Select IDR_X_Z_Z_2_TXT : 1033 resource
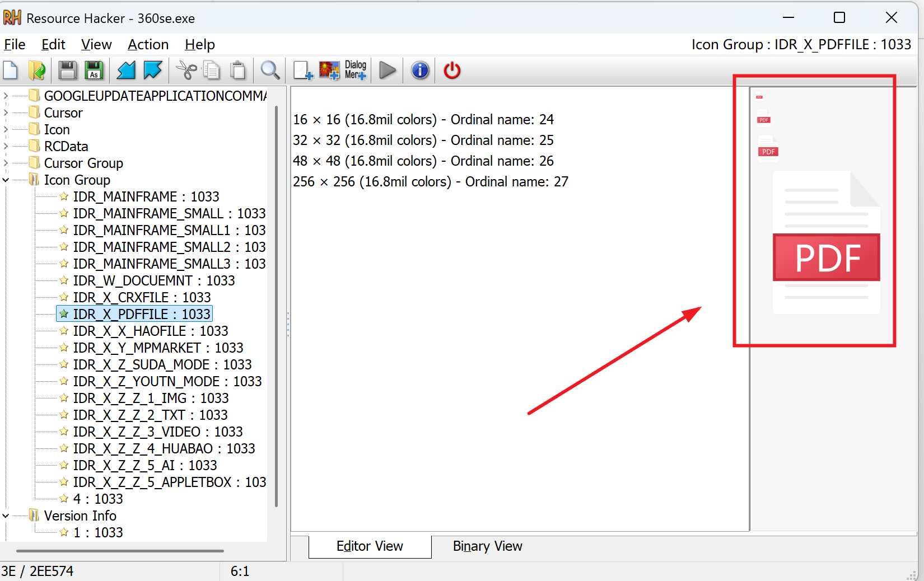Image resolution: width=924 pixels, height=581 pixels. [x=150, y=415]
